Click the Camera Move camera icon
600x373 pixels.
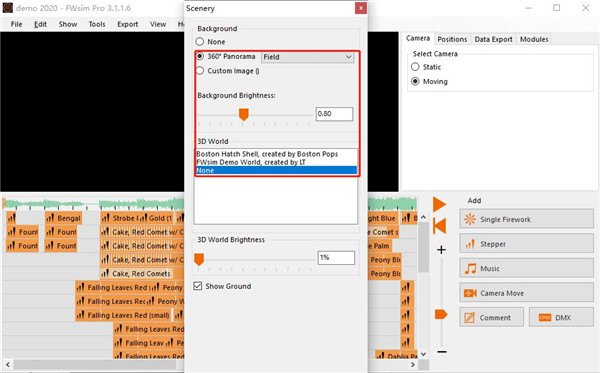[470, 293]
